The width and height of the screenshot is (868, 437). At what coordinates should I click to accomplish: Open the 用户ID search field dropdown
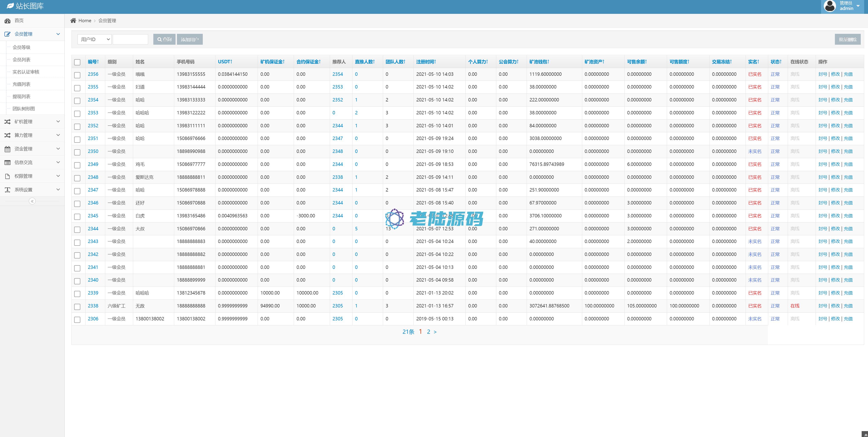pyautogui.click(x=94, y=39)
